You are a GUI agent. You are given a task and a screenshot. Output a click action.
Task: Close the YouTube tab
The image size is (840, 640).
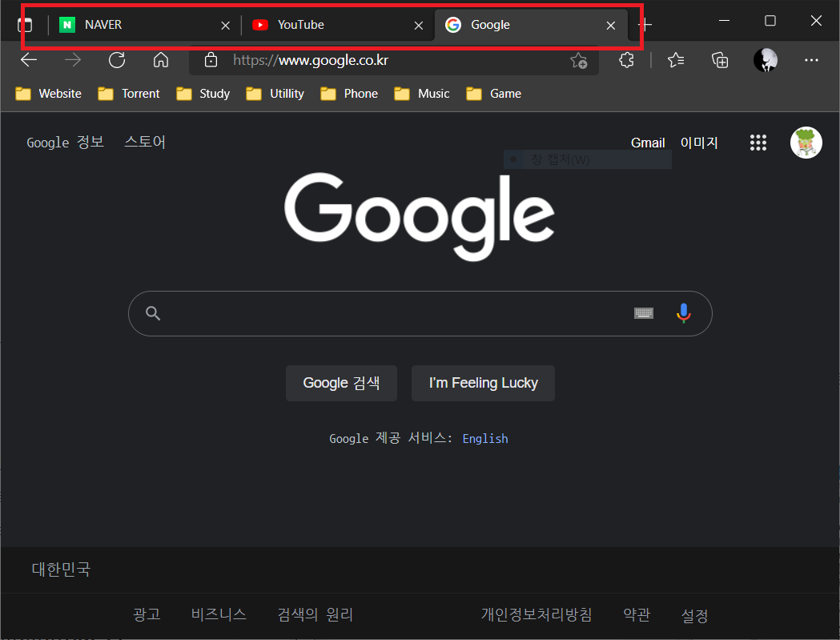pos(419,25)
